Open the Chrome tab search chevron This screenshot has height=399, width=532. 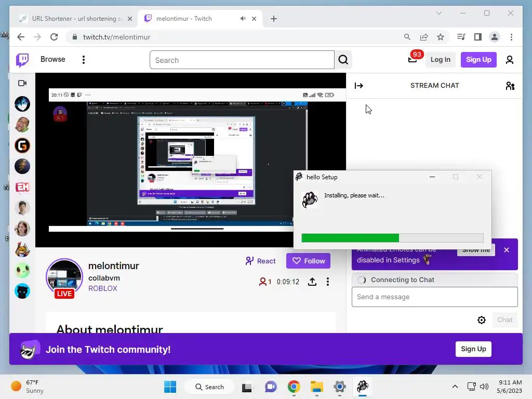tap(439, 13)
